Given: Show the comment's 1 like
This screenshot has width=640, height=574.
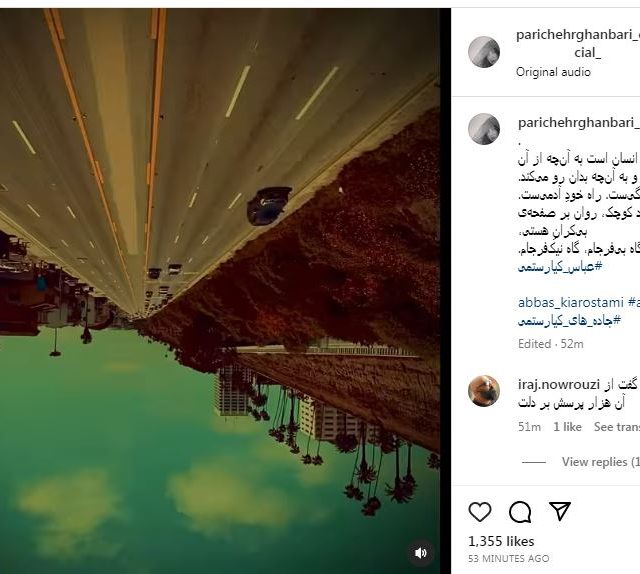Looking at the screenshot, I should [x=567, y=427].
